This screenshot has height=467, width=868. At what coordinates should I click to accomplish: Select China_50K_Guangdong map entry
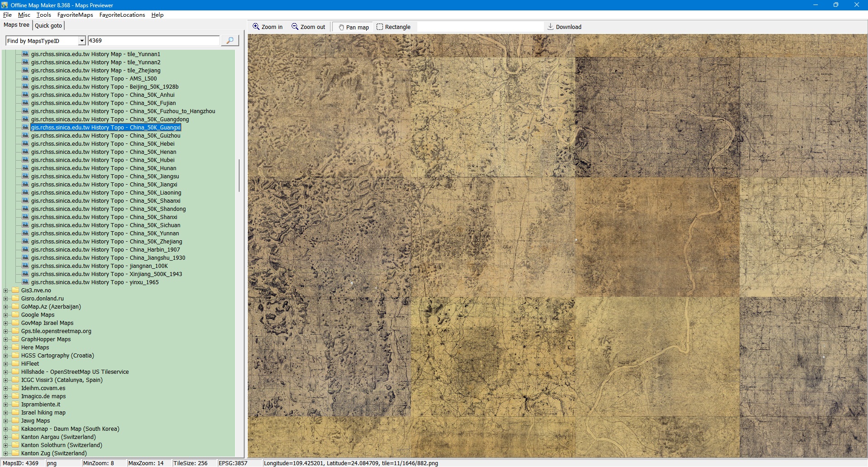pos(110,119)
